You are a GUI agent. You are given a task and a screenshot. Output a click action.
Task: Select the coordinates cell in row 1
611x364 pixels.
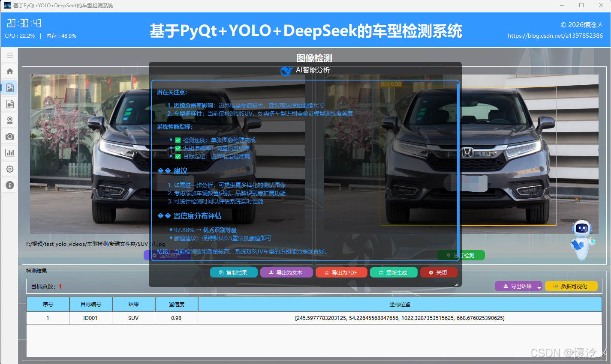[x=400, y=318]
